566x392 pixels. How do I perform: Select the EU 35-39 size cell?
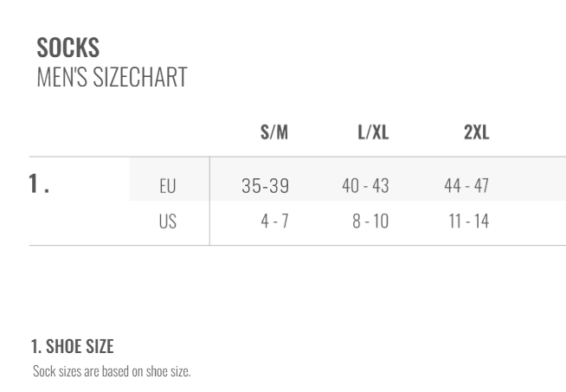click(x=266, y=185)
